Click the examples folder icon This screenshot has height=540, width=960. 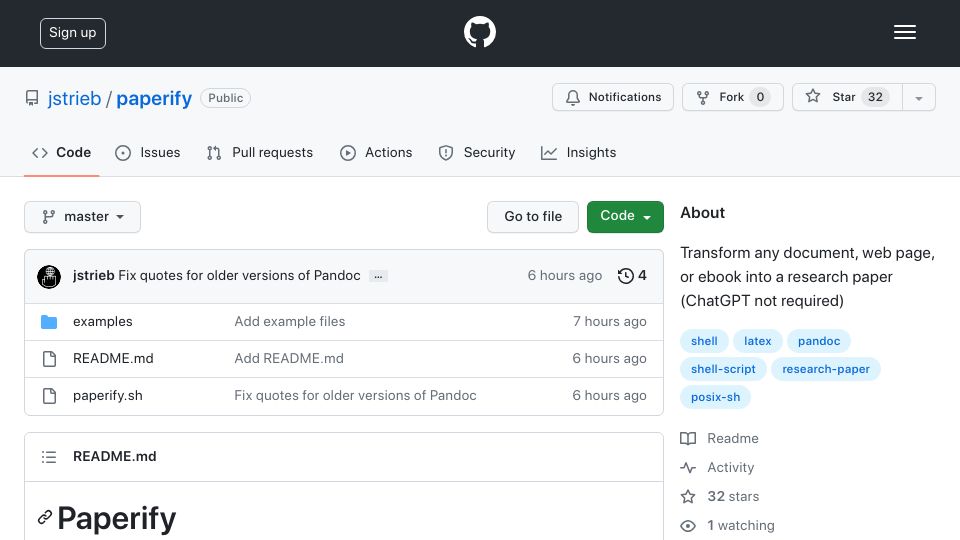(x=49, y=321)
